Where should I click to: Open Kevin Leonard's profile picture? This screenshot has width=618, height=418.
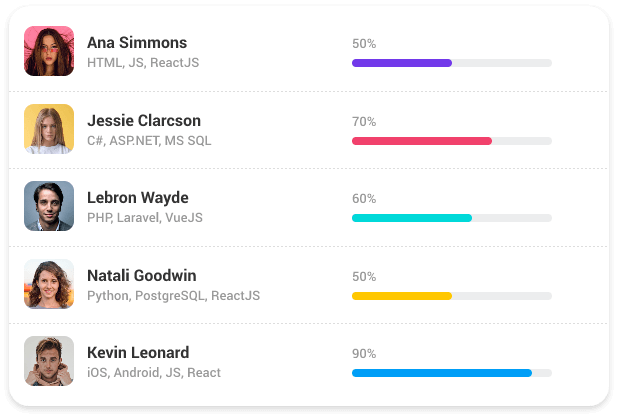(49, 361)
